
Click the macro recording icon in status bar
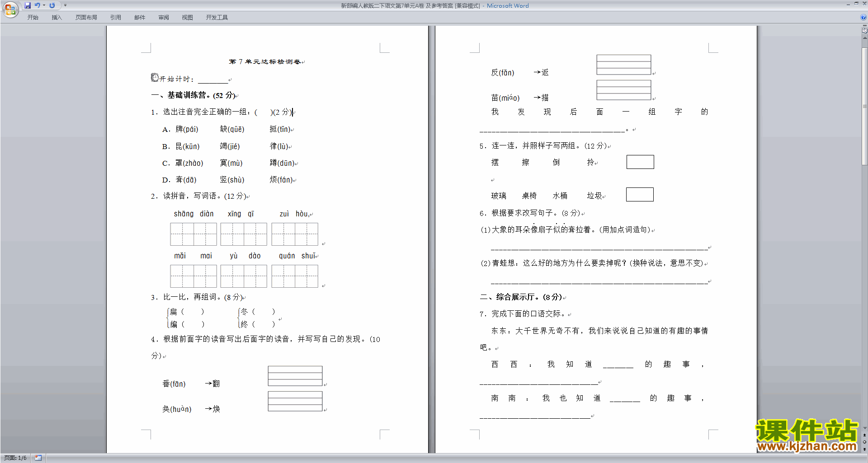point(38,458)
